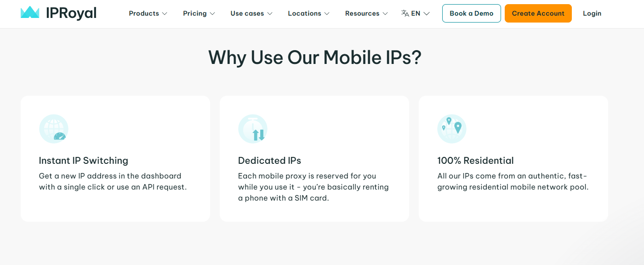Image resolution: width=644 pixels, height=265 pixels.
Task: Click the IPRoyal brand name text
Action: click(x=71, y=13)
